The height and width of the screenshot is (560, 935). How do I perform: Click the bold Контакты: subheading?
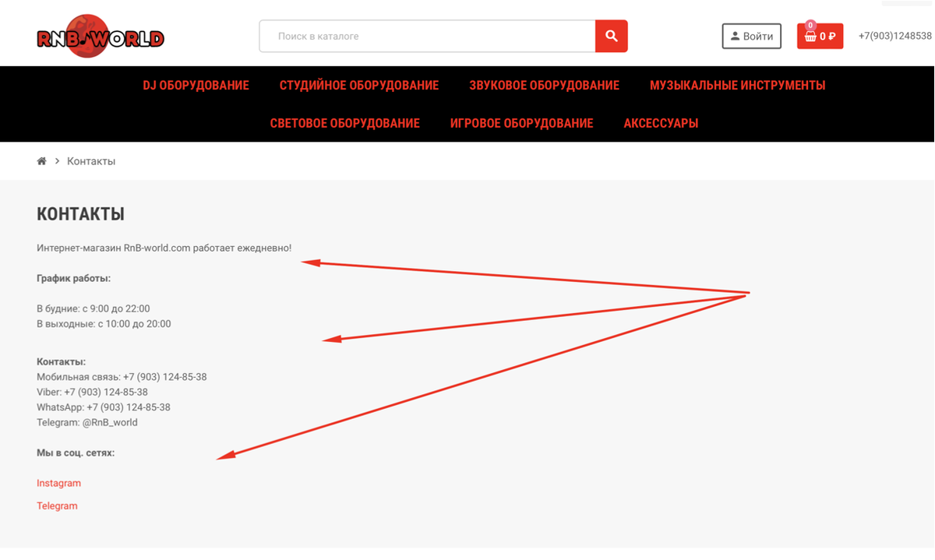[x=61, y=361]
